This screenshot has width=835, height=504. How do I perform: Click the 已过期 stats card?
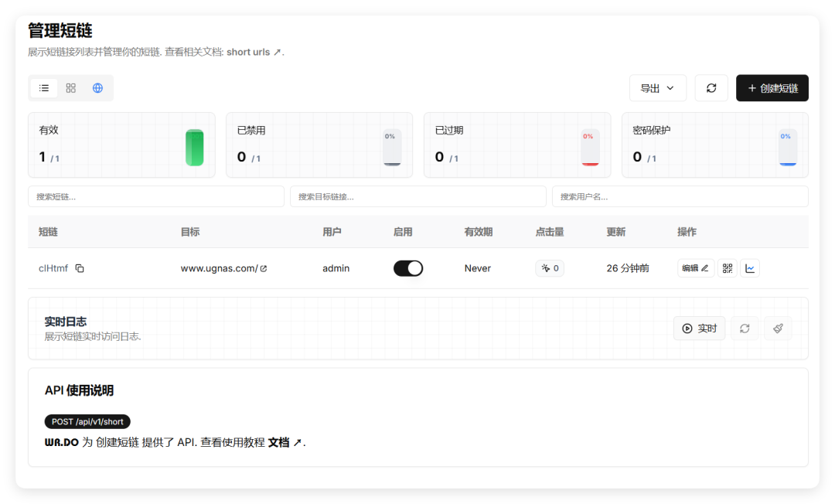click(x=517, y=145)
